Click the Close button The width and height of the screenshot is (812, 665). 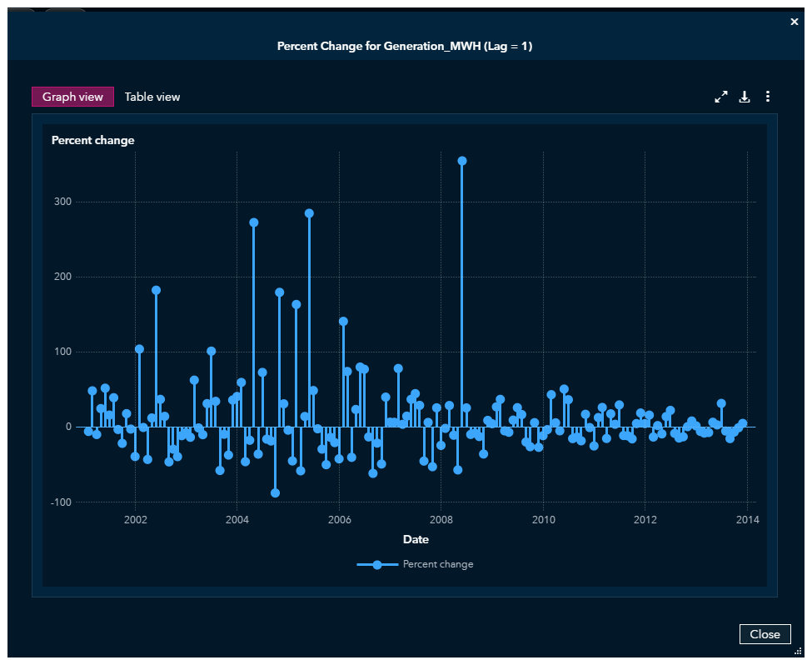[765, 634]
